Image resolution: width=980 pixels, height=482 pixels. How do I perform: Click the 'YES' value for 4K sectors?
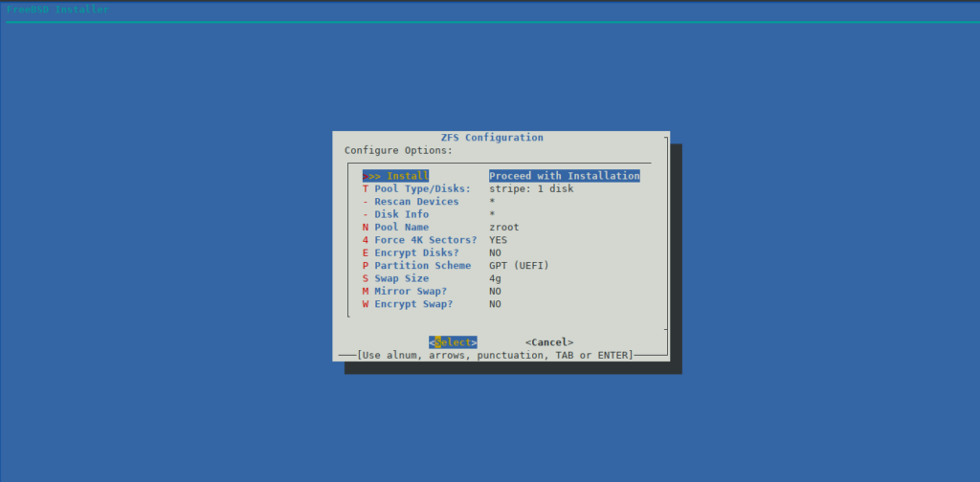click(x=498, y=240)
